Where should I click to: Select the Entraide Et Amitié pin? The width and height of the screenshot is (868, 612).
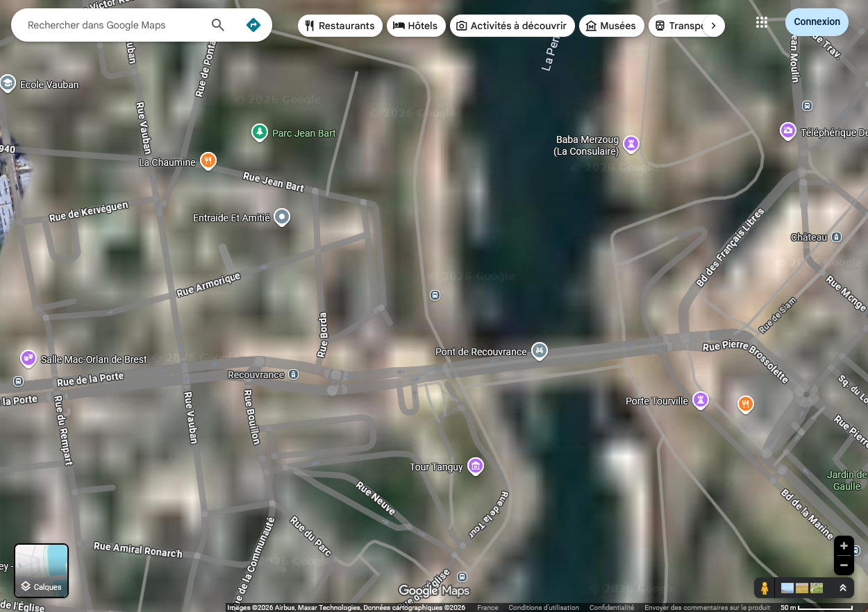(x=282, y=217)
